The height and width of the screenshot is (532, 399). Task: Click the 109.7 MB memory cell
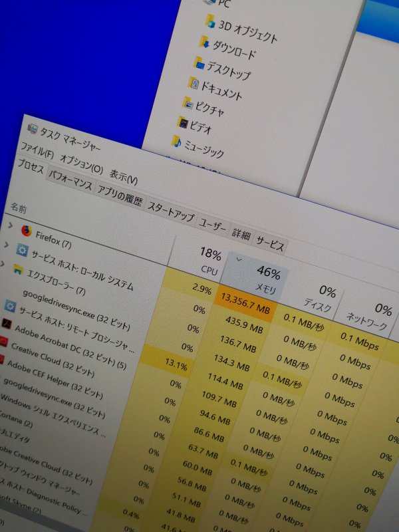tap(219, 399)
